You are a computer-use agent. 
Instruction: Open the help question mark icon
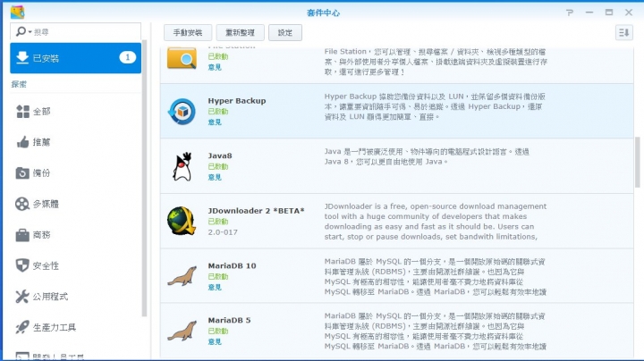(x=569, y=13)
